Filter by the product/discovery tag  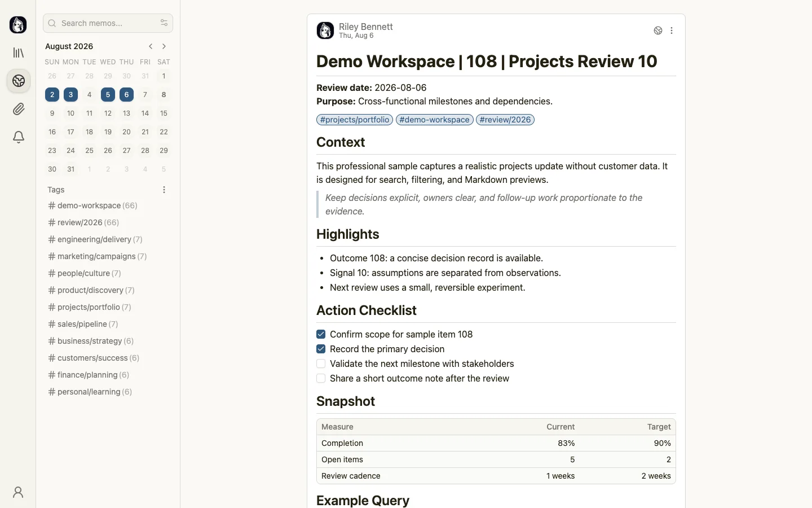tap(91, 290)
